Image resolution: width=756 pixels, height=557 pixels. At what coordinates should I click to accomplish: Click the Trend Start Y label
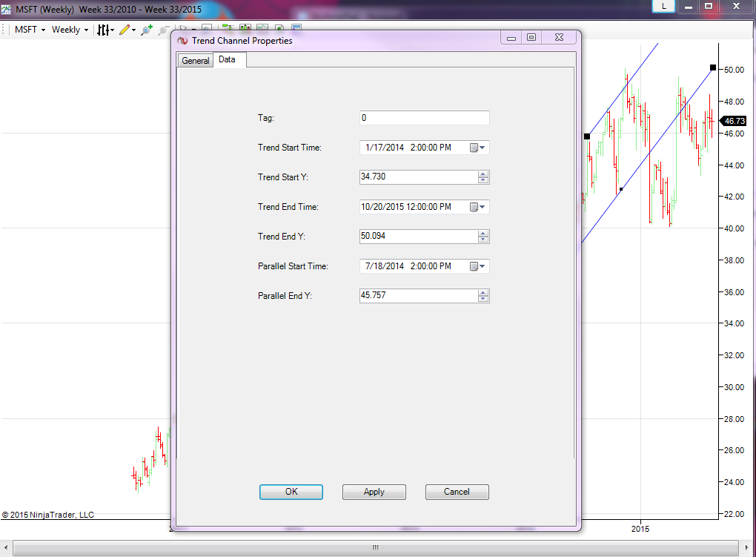coord(283,177)
